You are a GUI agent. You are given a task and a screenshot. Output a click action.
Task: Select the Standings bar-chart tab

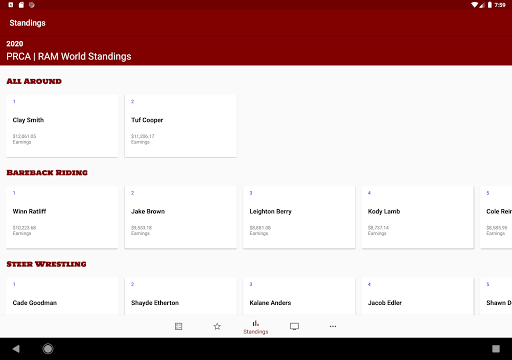click(x=256, y=327)
